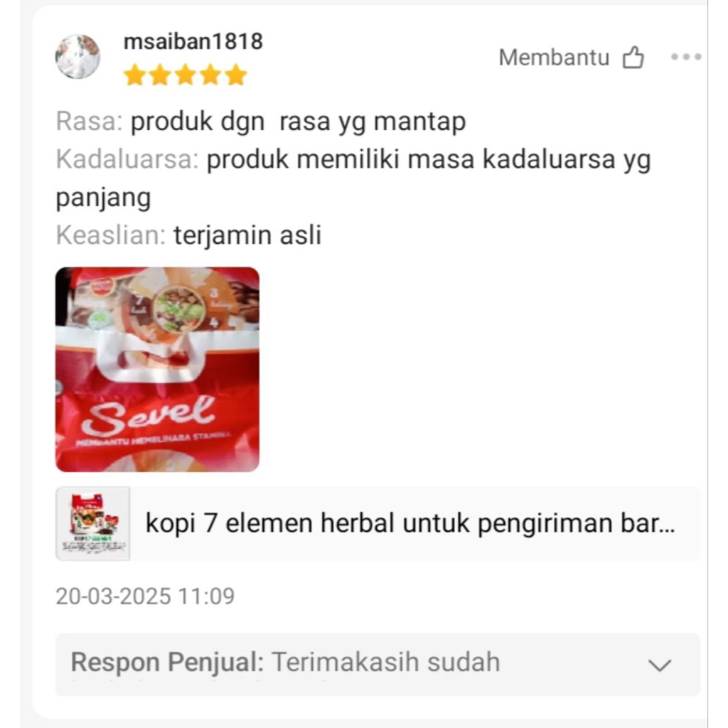Open the product thumbnail beside kopi 7 elemen
Screen dimensions: 728x728
point(93,524)
